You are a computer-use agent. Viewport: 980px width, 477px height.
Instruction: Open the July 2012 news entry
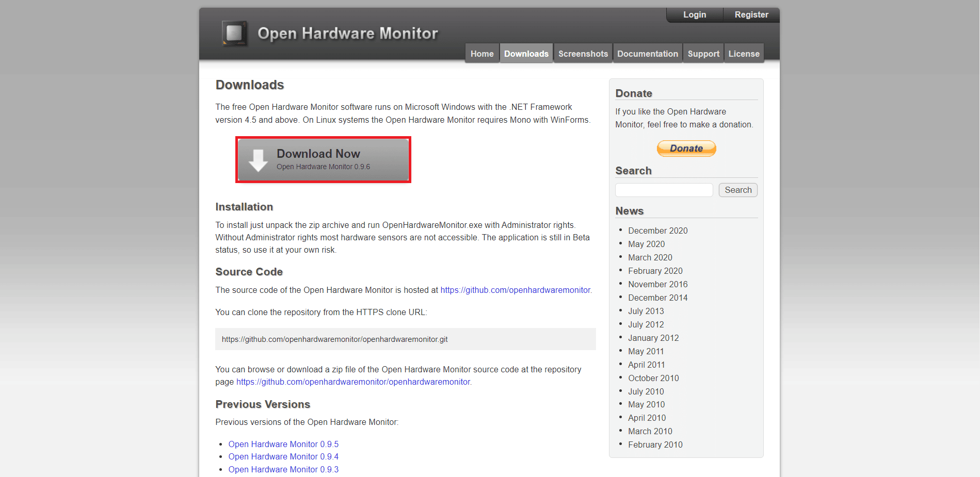pyautogui.click(x=646, y=324)
